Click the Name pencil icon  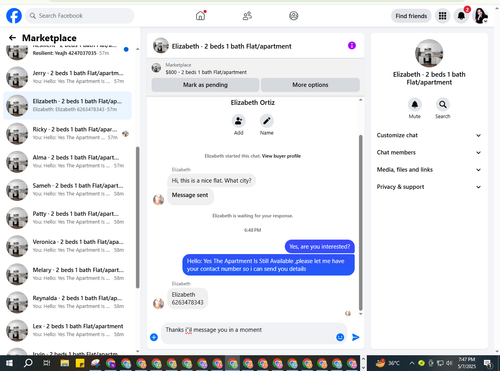click(x=267, y=121)
